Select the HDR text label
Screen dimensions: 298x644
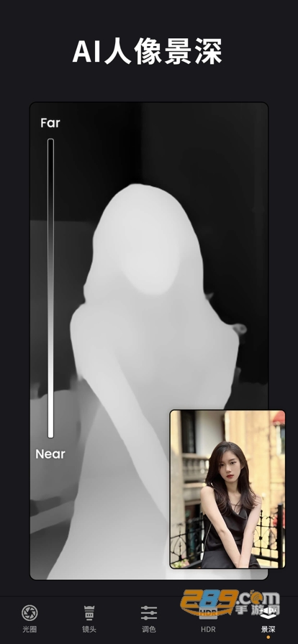(x=208, y=629)
